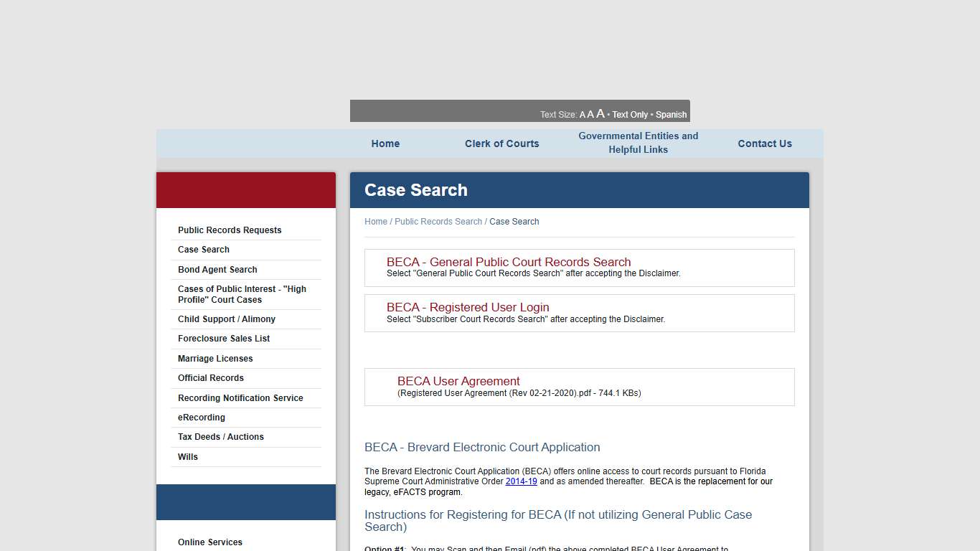
Task: View the Foreclosure Sales List
Action: [223, 338]
